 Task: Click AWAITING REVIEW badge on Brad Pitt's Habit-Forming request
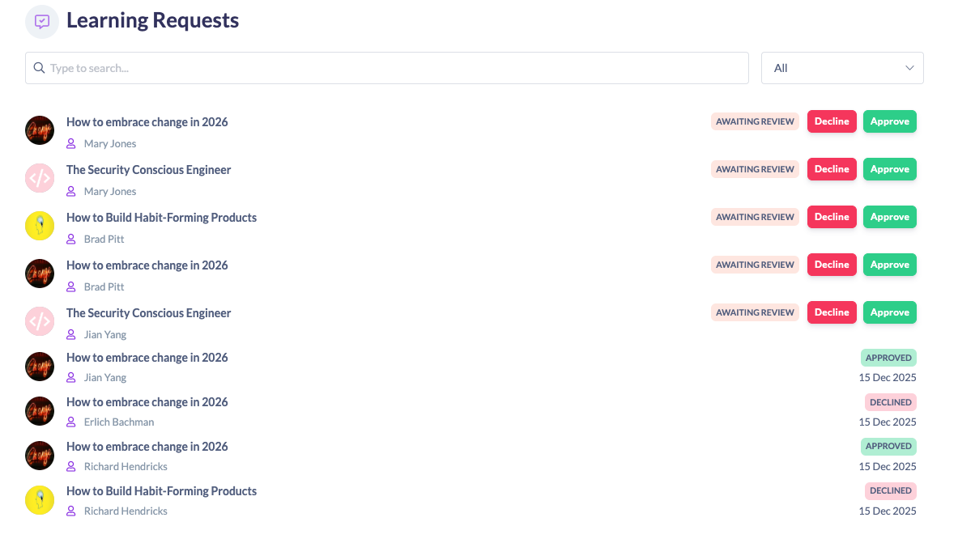click(755, 217)
